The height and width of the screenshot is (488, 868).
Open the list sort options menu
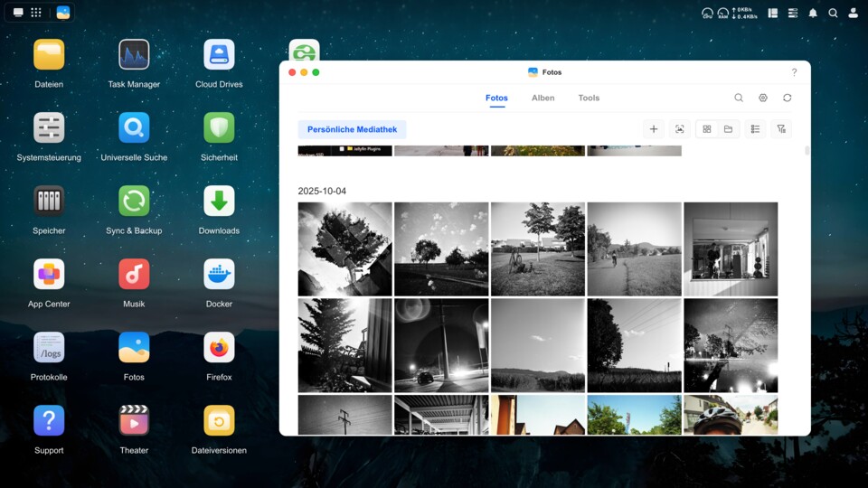point(755,129)
